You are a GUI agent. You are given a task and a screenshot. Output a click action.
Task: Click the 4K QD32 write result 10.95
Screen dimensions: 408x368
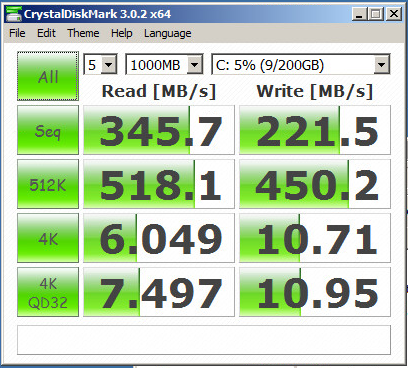pyautogui.click(x=315, y=292)
